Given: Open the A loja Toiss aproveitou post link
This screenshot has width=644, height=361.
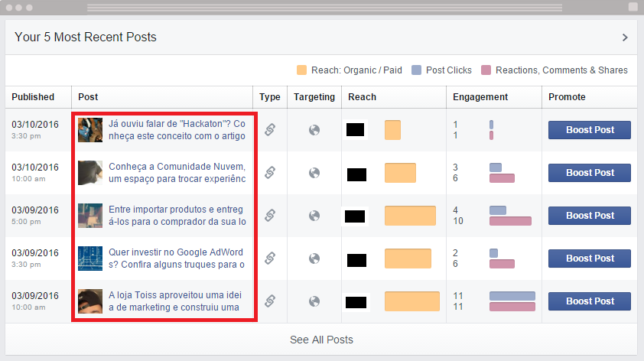Looking at the screenshot, I should point(175,301).
